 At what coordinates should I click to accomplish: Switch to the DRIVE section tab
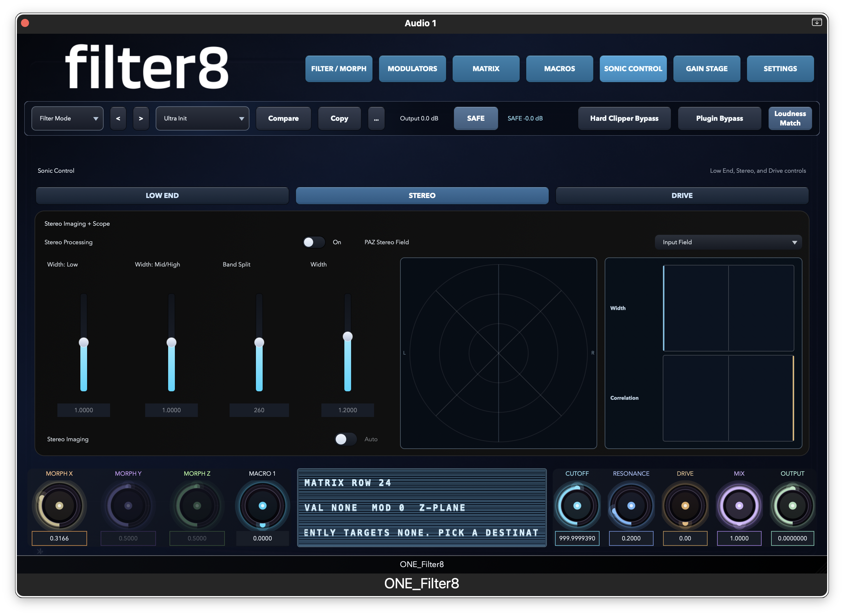click(x=682, y=195)
